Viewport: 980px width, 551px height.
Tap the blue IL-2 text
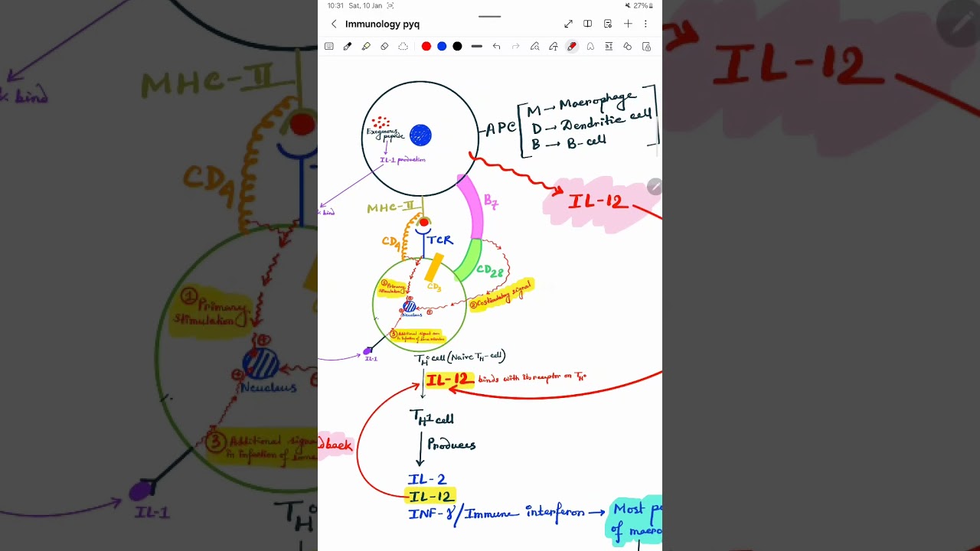click(427, 480)
